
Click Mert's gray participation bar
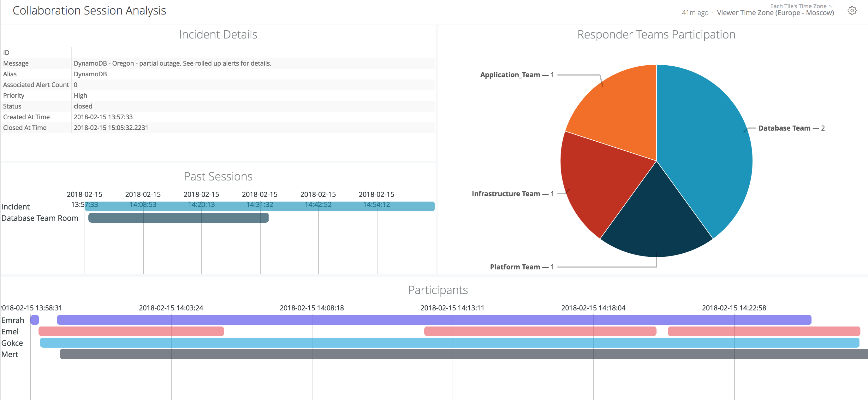[x=464, y=354]
